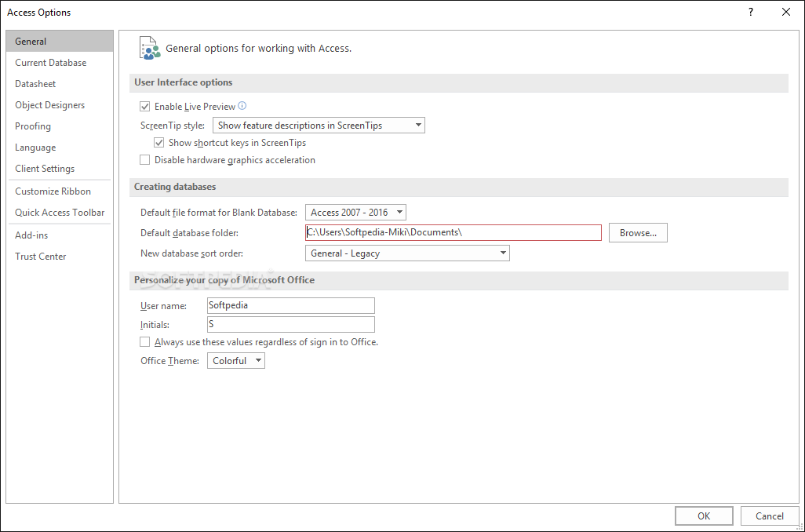805x532 pixels.
Task: Click the Default database folder field
Action: [453, 232]
